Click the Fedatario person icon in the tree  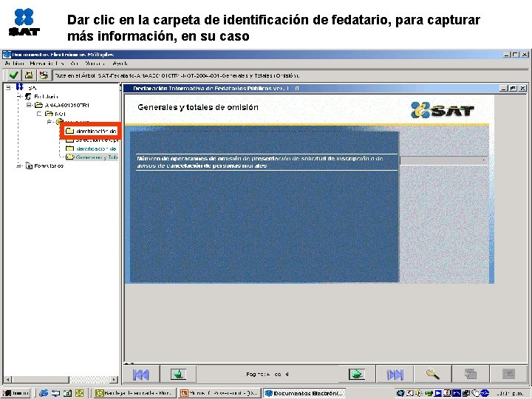coord(29,96)
